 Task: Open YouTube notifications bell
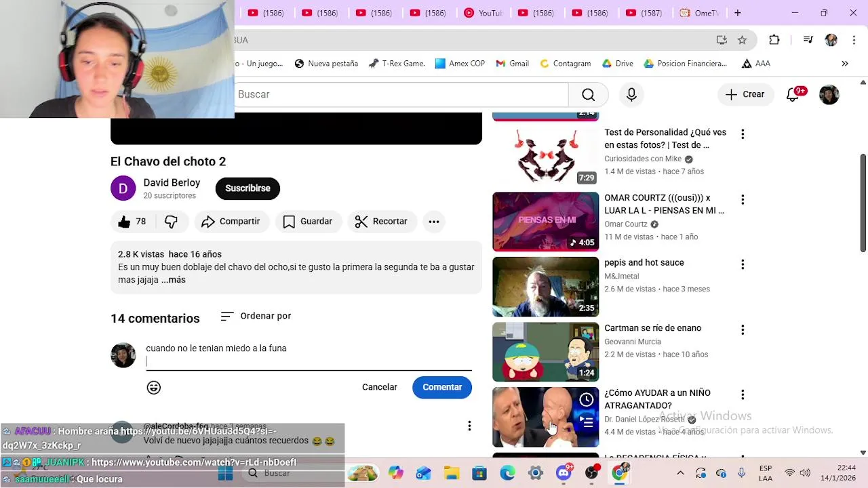pyautogui.click(x=793, y=95)
